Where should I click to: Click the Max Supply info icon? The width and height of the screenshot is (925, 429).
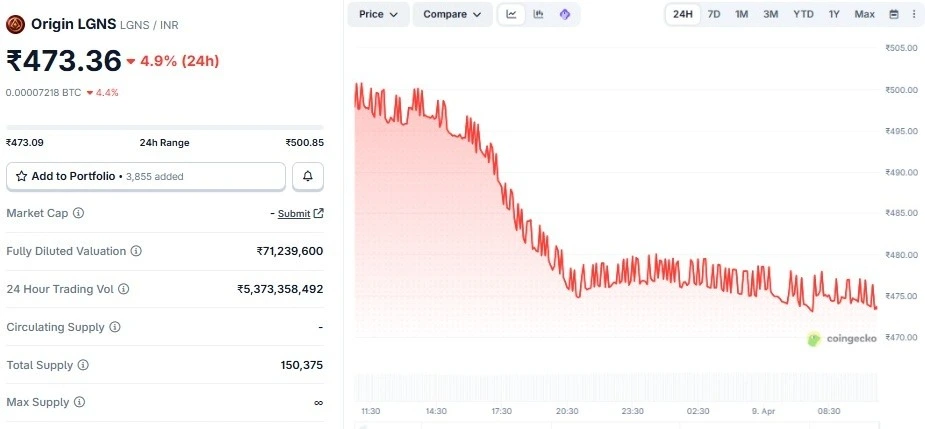coord(79,402)
